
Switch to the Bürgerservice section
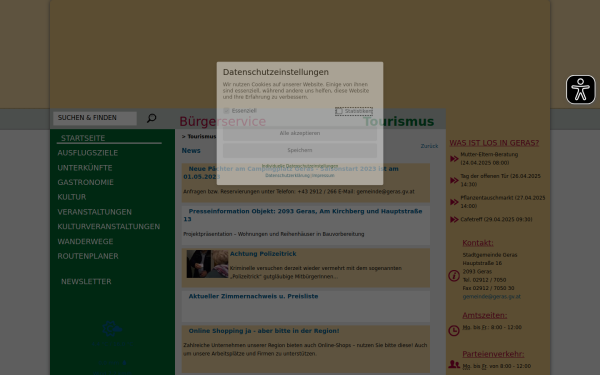click(x=222, y=121)
